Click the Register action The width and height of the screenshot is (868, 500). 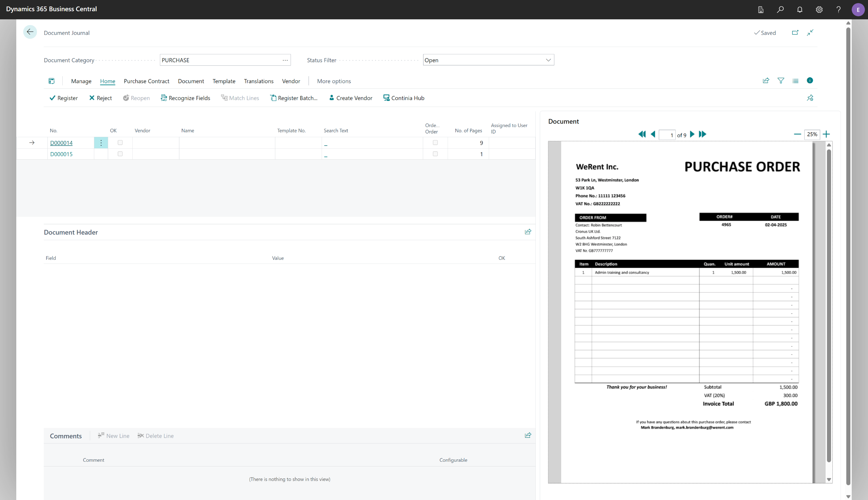(63, 98)
